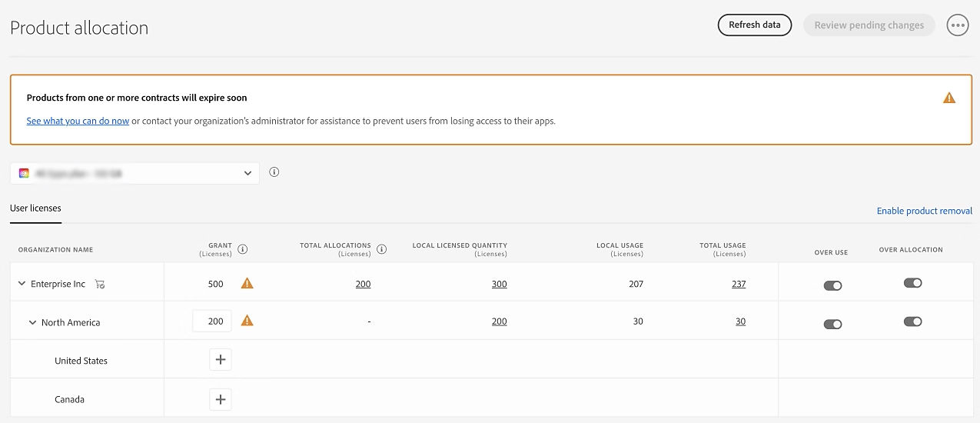The height and width of the screenshot is (423, 980).
Task: Open North America local licensed quantity 200
Action: point(499,321)
